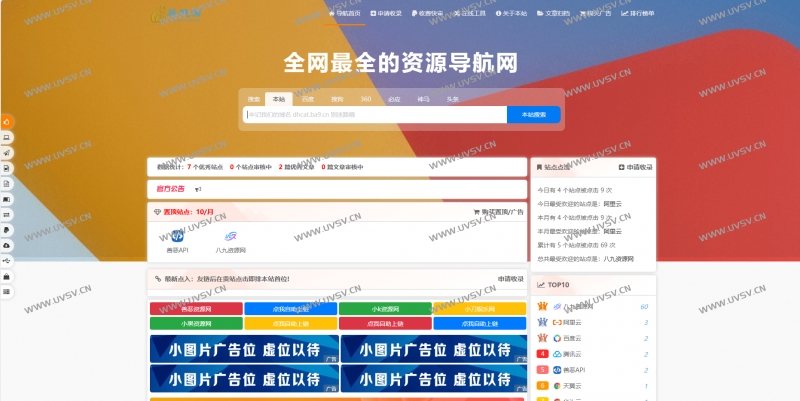This screenshot has width=800, height=401.
Task: Open the flame hot-sites icon in left sidebar
Action: click(x=7, y=122)
